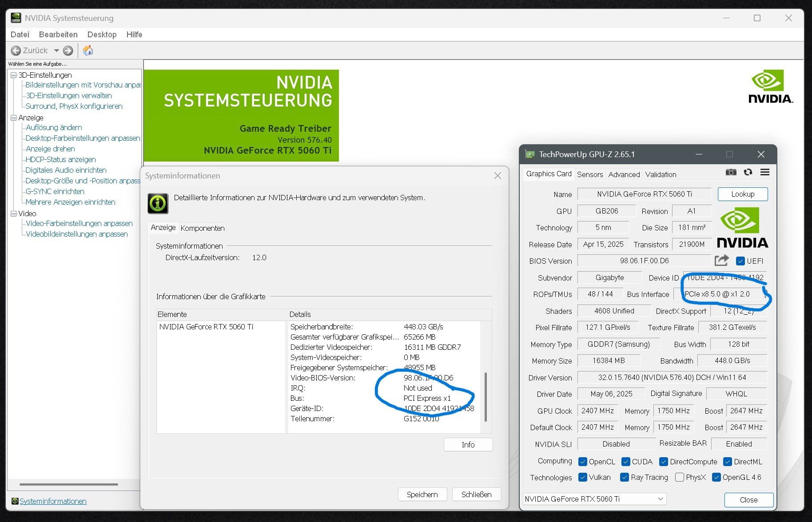Click the Zurück back arrow icon
Viewport: 812px width, 522px height.
pyautogui.click(x=16, y=51)
